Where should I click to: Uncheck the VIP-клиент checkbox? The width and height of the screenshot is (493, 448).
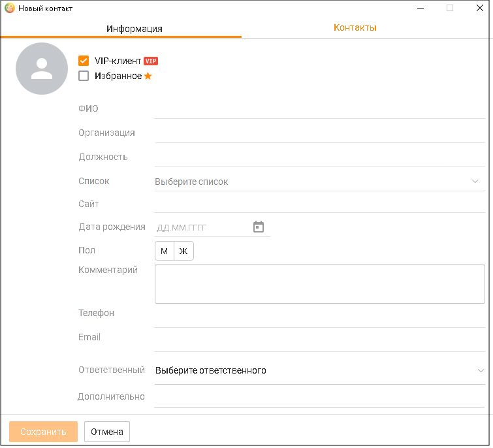(x=84, y=61)
